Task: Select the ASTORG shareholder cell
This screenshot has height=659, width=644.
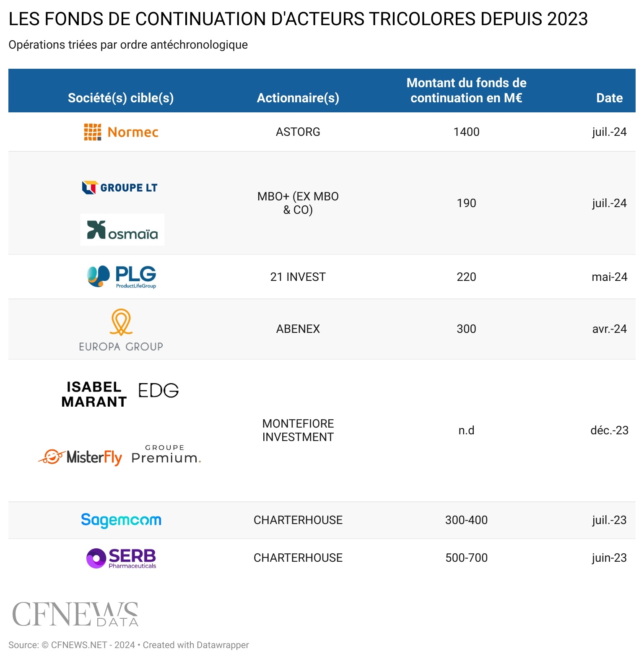Action: 298,132
